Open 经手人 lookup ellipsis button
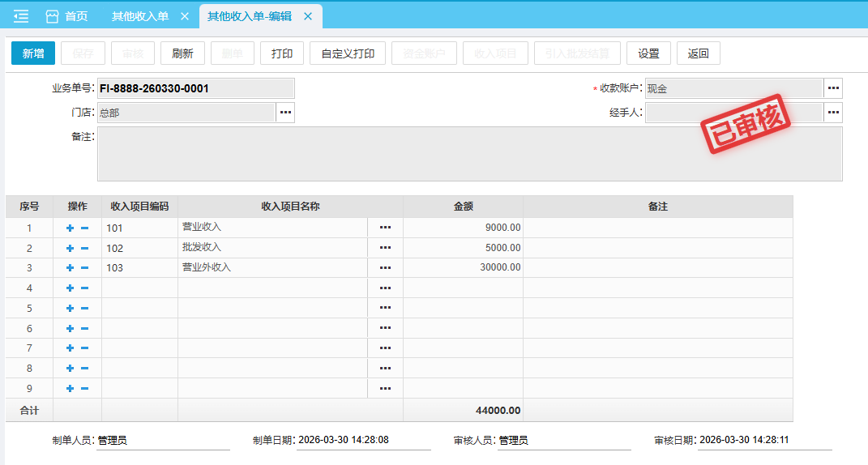Viewport: 868px width, 465px height. click(x=833, y=113)
